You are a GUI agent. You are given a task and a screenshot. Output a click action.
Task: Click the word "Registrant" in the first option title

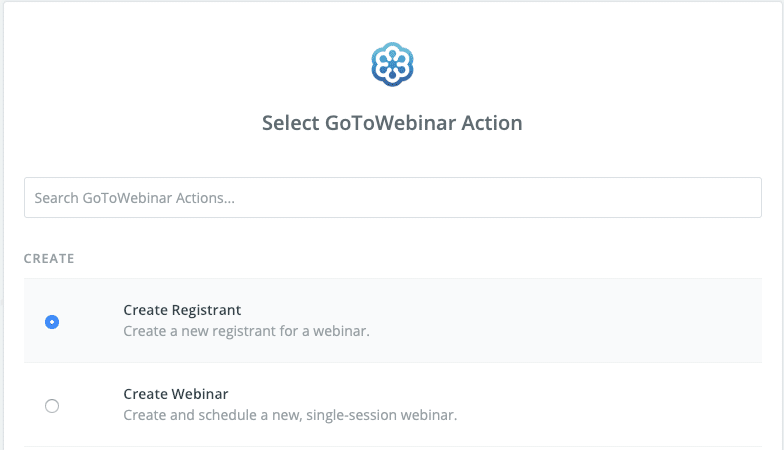tap(207, 310)
